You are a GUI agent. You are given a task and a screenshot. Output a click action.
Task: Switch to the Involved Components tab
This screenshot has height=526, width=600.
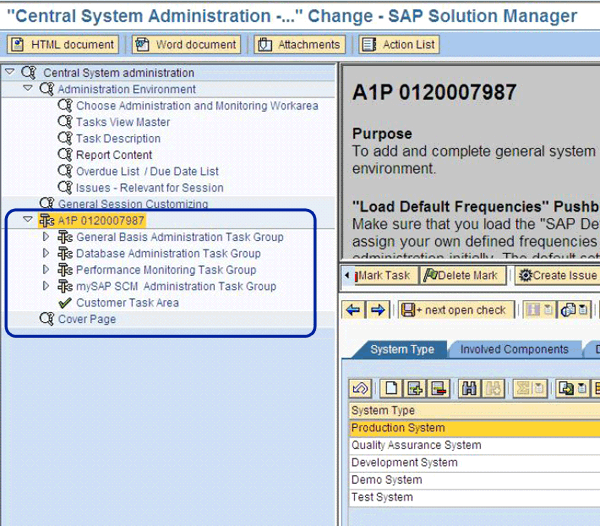514,350
